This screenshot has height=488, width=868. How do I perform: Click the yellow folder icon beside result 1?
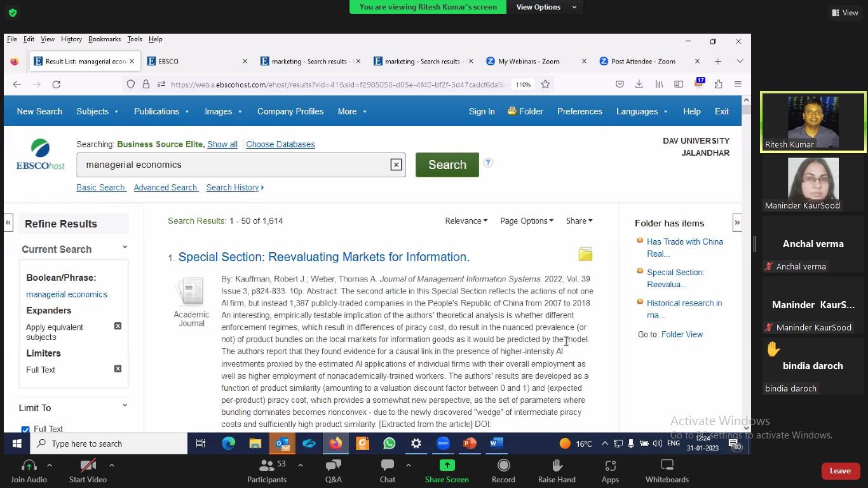pyautogui.click(x=585, y=255)
